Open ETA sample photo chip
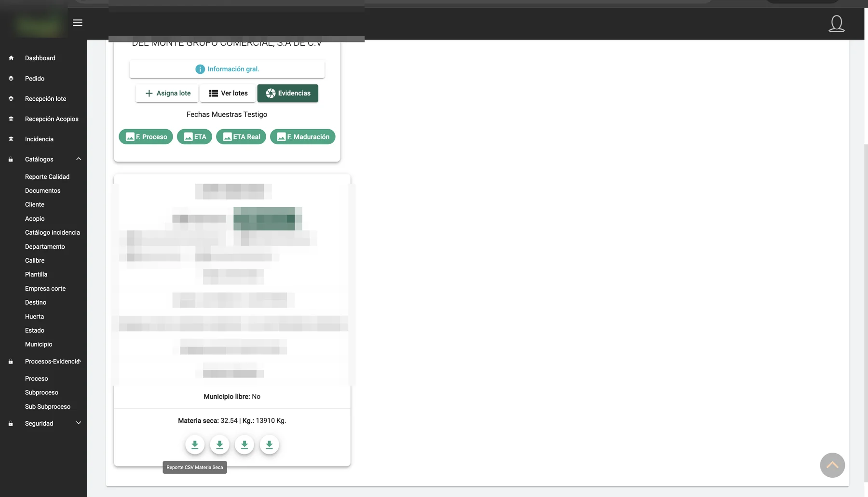This screenshot has height=497, width=868. click(x=194, y=137)
